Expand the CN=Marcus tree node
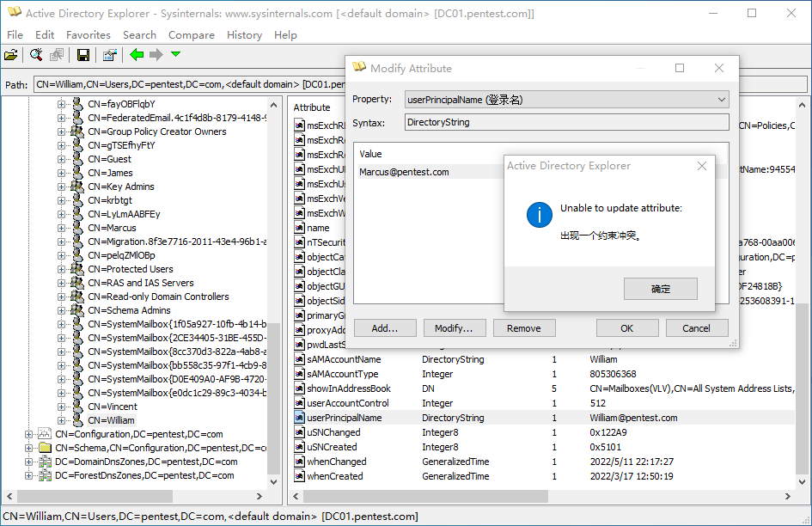The image size is (812, 526). tap(61, 228)
